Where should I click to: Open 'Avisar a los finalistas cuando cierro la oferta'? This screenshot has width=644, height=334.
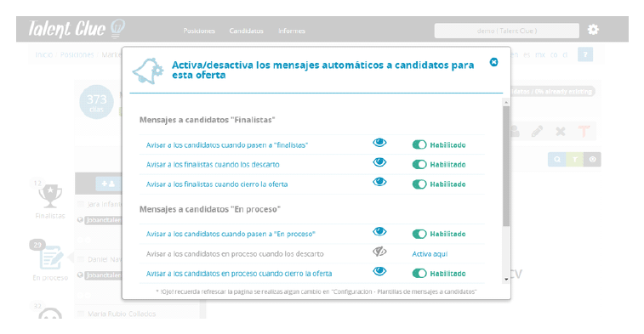(217, 184)
